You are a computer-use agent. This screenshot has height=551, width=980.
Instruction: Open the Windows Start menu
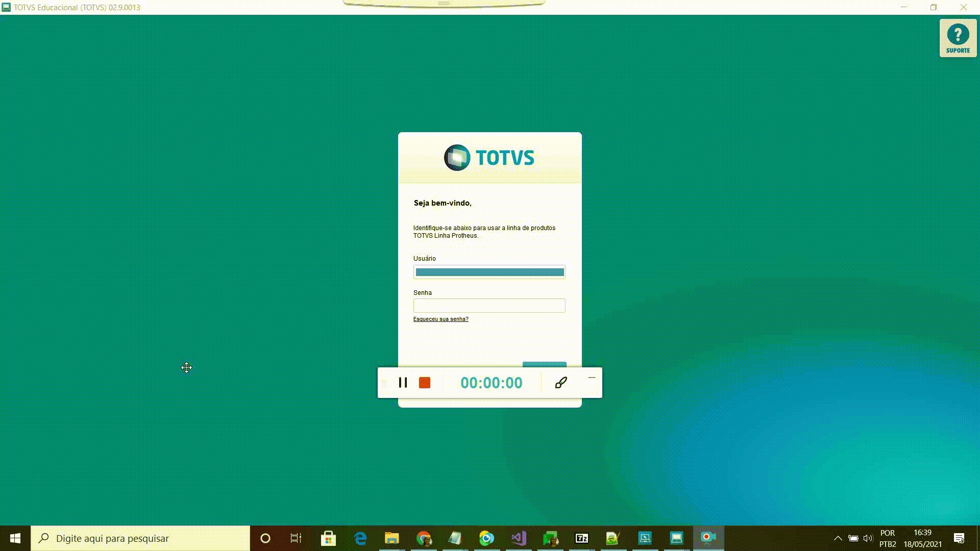pyautogui.click(x=15, y=538)
